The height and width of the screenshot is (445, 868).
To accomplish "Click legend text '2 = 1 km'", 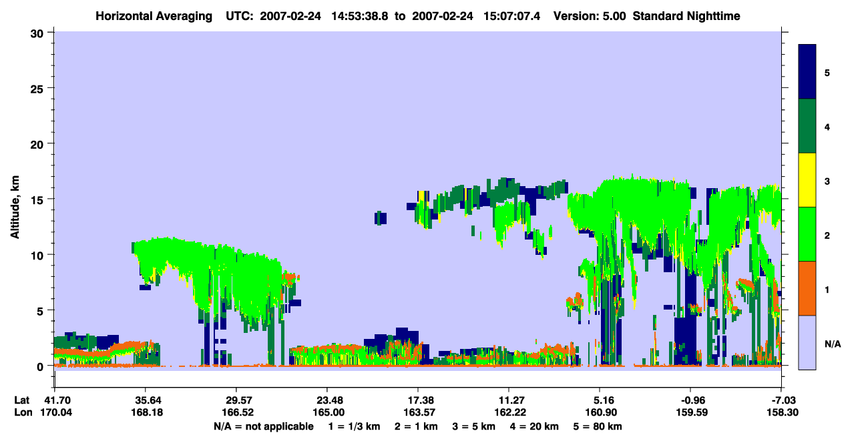I will click(415, 426).
